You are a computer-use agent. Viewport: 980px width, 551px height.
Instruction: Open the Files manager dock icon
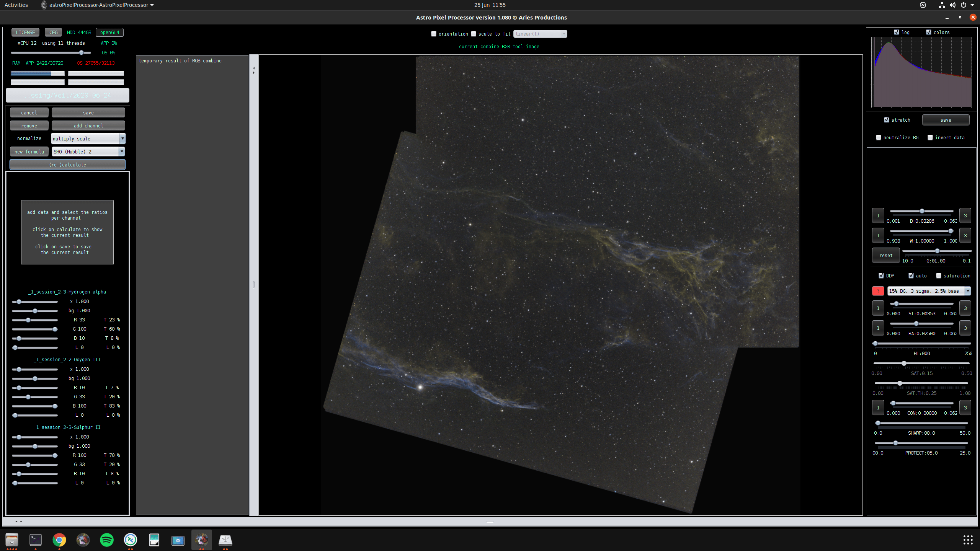12,540
